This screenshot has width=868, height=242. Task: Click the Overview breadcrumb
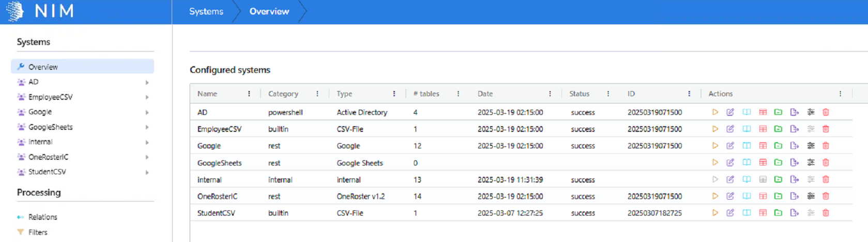(x=269, y=11)
